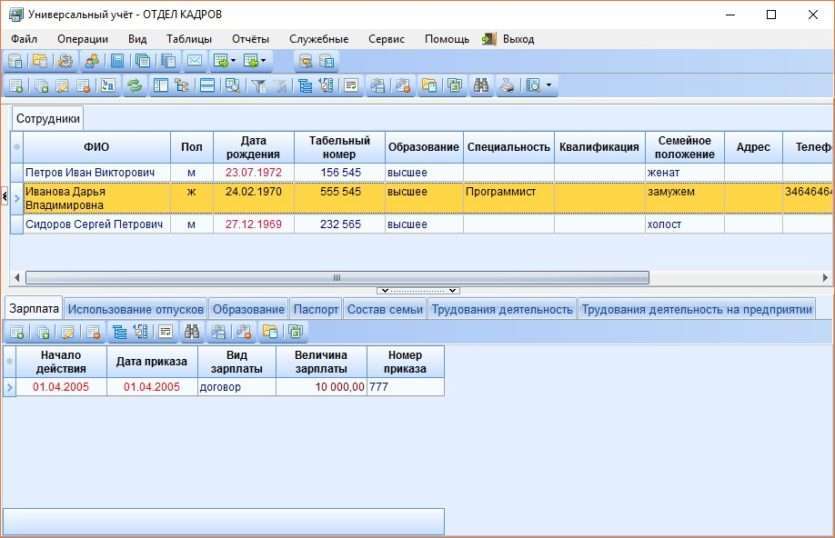Collapse panel using right chevron on splitter
This screenshot has width=835, height=538.
[x=452, y=291]
